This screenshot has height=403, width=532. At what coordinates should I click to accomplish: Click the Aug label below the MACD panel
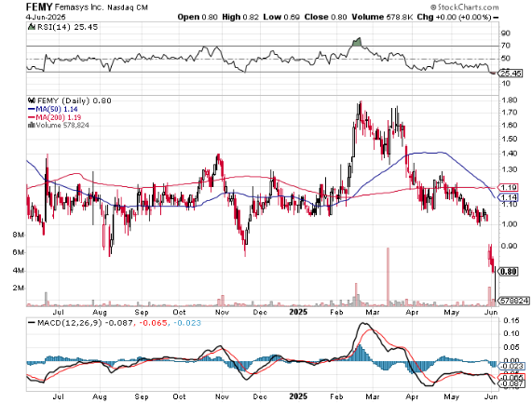tap(100, 396)
